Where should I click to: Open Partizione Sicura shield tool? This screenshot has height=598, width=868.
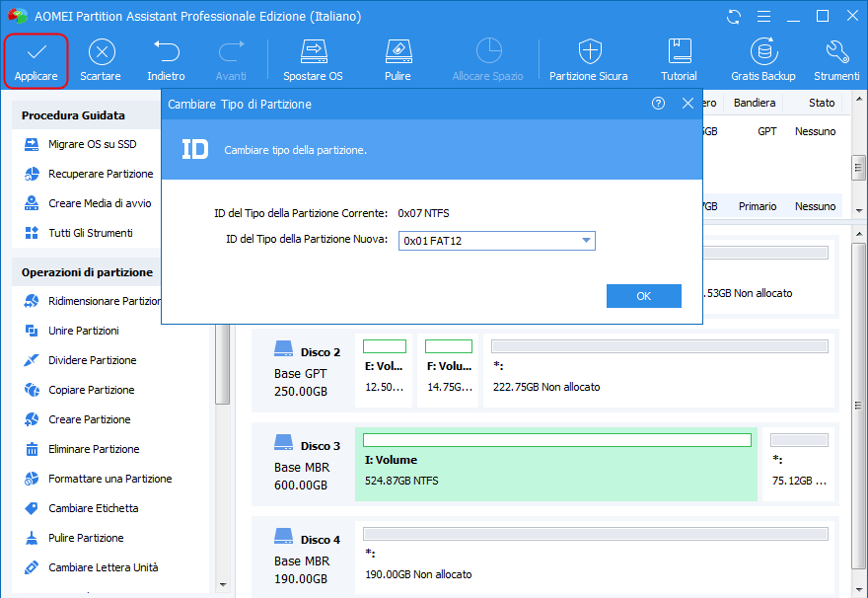(x=589, y=61)
